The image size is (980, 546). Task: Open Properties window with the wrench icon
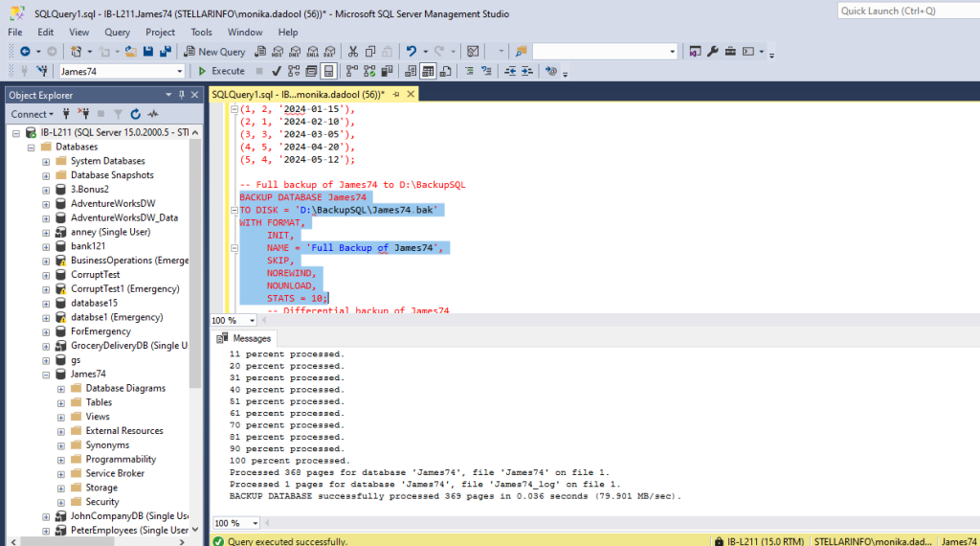(712, 52)
